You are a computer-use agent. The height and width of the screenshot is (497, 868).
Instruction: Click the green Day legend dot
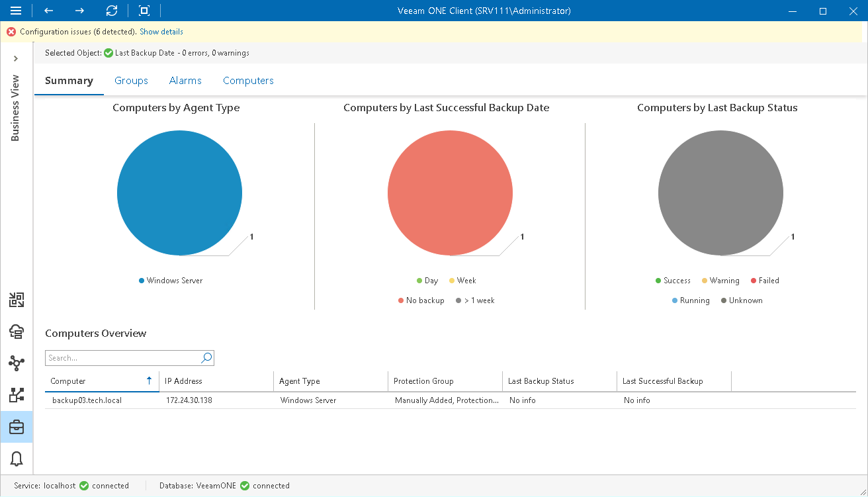(419, 281)
